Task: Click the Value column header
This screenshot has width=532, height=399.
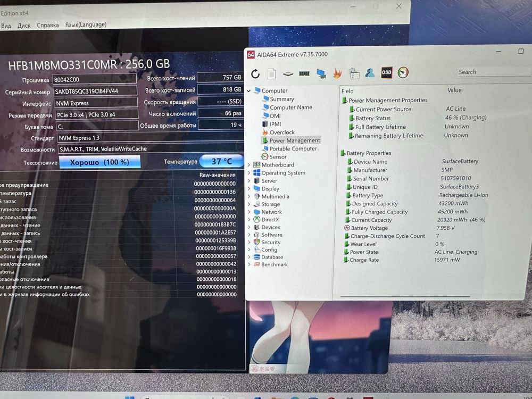Action: pyautogui.click(x=454, y=90)
